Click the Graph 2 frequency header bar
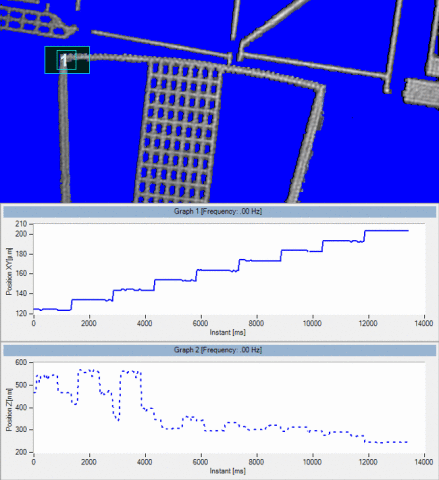The width and height of the screenshot is (439, 480). 219,350
